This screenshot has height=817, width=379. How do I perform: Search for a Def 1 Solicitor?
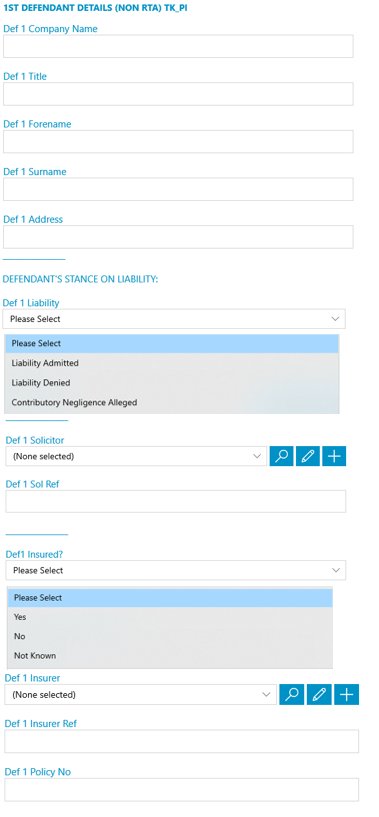point(282,456)
